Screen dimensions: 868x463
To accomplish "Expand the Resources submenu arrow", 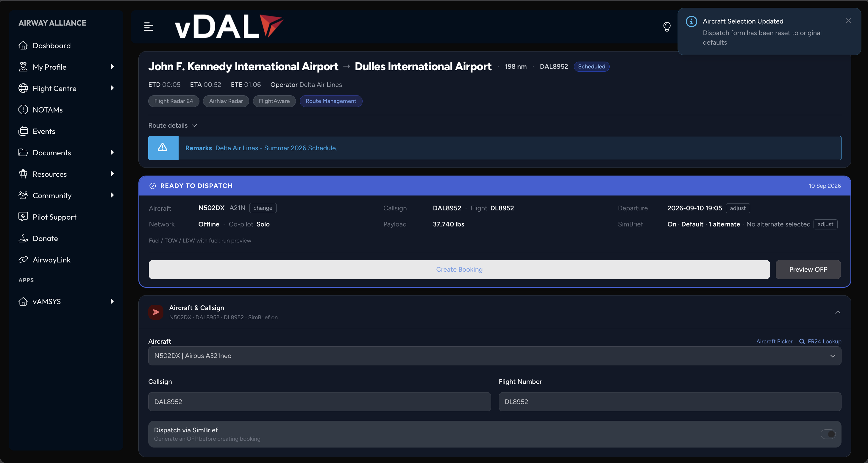I will coord(112,174).
